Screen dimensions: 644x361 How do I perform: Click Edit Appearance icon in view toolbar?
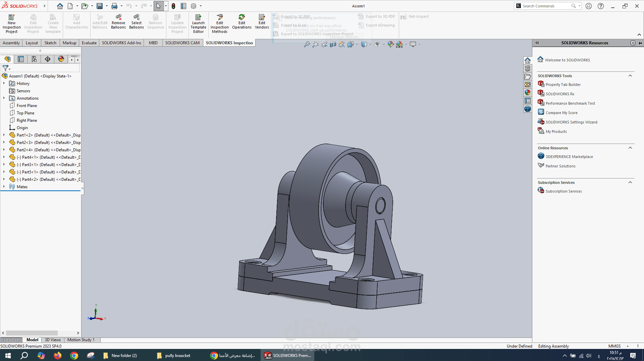(x=390, y=44)
